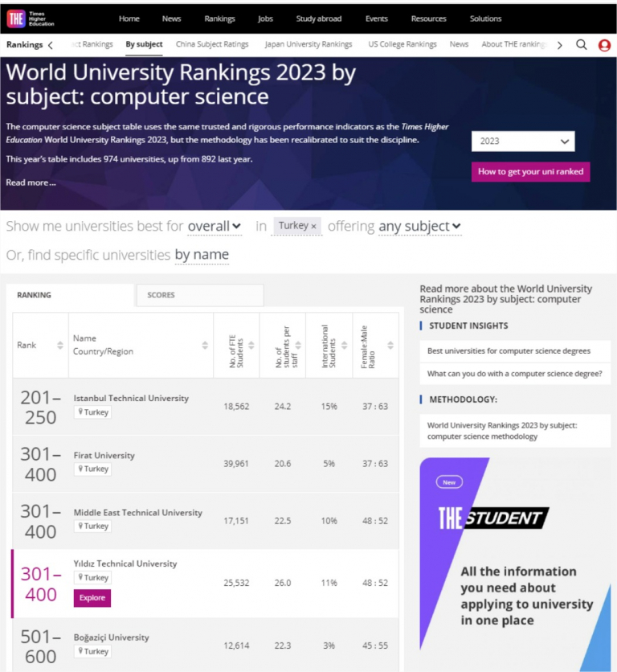
Task: Click the 201–250 rank cell
Action: (x=40, y=408)
